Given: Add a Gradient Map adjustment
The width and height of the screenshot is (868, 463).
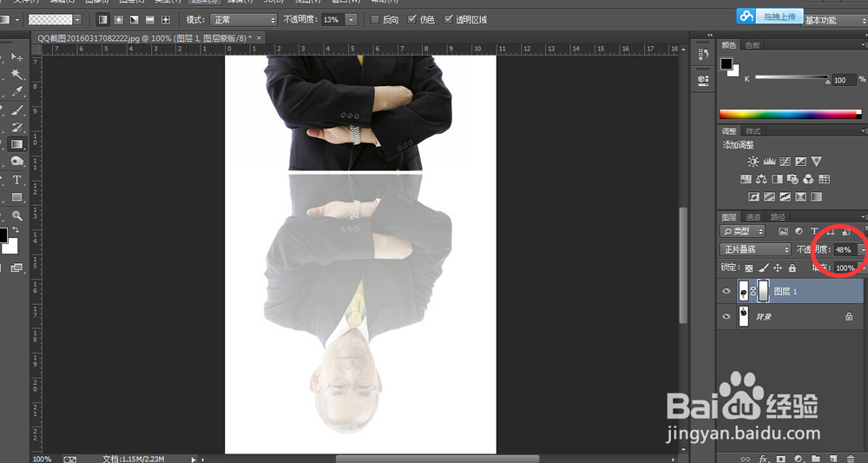Looking at the screenshot, I should 816,196.
